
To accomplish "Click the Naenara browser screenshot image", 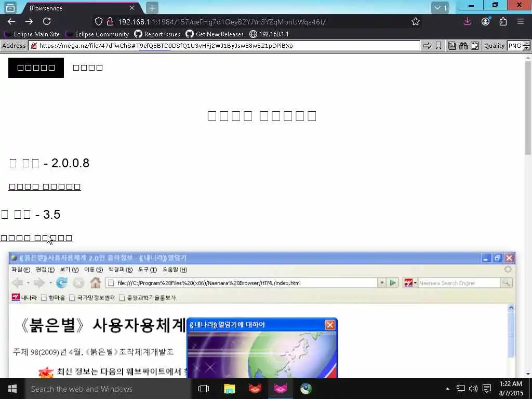I will (262, 315).
